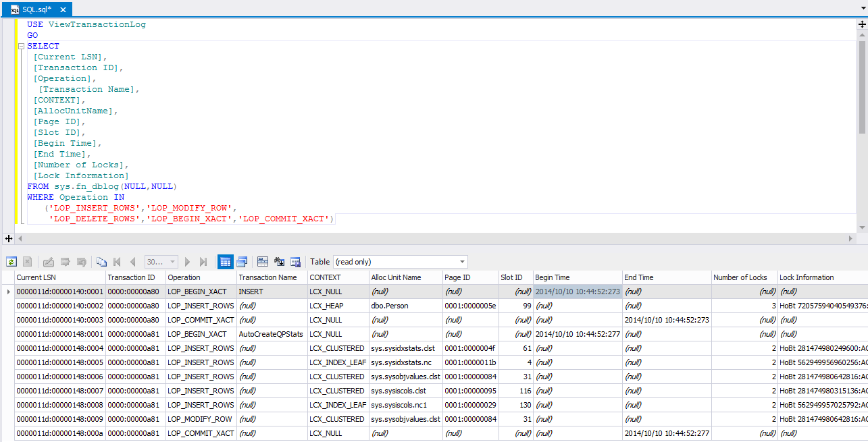This screenshot has width=868, height=442.
Task: Click the dbo.Person alloc unit cell
Action: point(405,306)
